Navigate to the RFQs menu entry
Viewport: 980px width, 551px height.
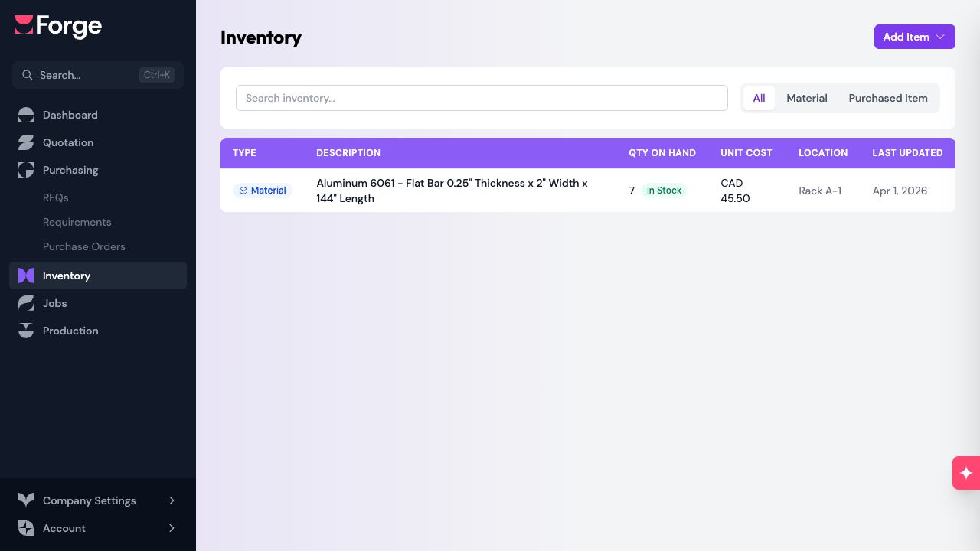tap(55, 197)
